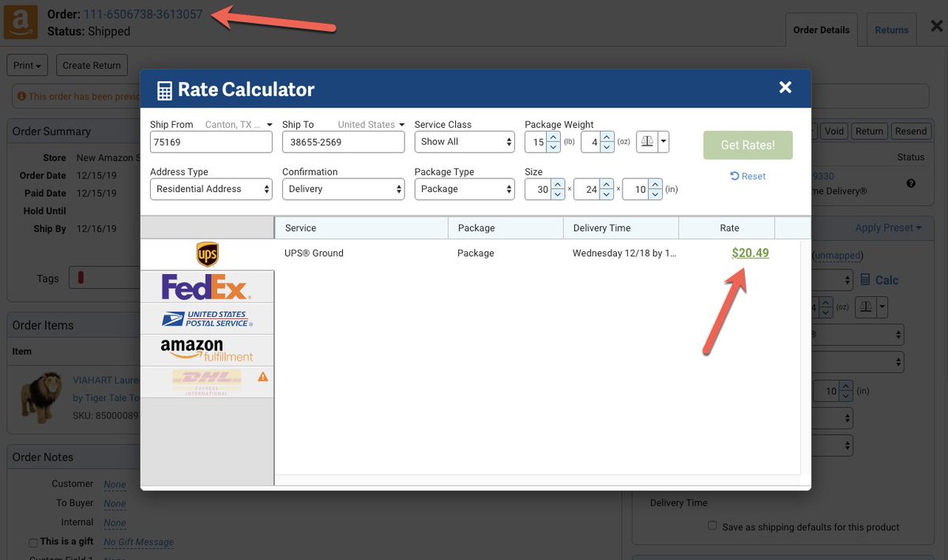The height and width of the screenshot is (560, 948).
Task: Click the Return button in shipment panel
Action: tap(869, 131)
